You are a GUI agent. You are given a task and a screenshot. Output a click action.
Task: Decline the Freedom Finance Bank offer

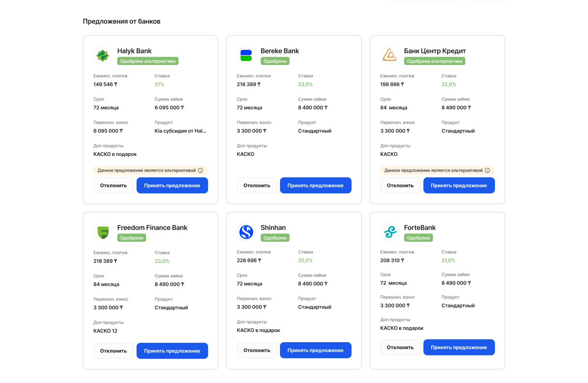tap(113, 351)
